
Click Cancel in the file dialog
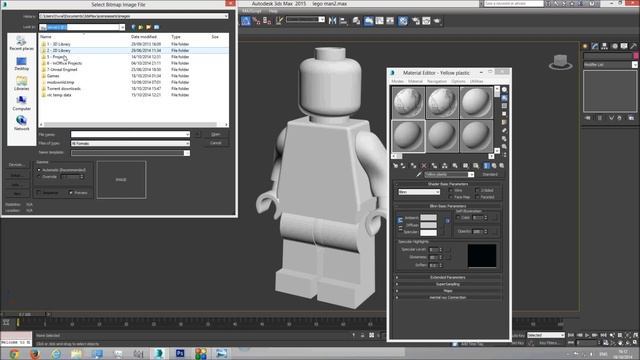click(216, 143)
